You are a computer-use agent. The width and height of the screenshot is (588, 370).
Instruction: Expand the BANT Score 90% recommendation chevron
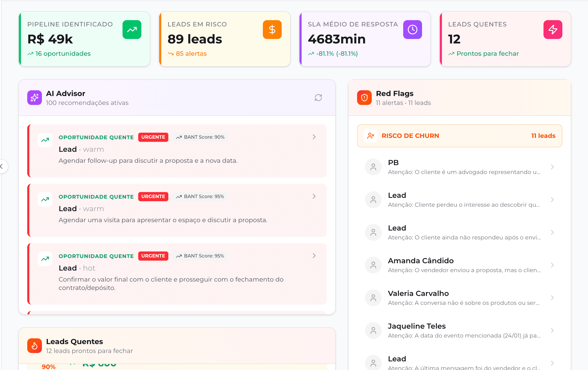click(314, 137)
